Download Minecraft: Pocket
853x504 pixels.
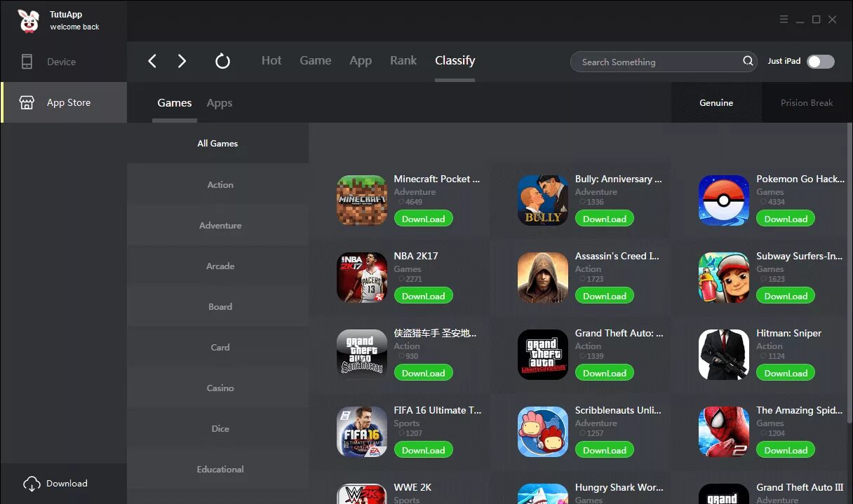coord(424,219)
